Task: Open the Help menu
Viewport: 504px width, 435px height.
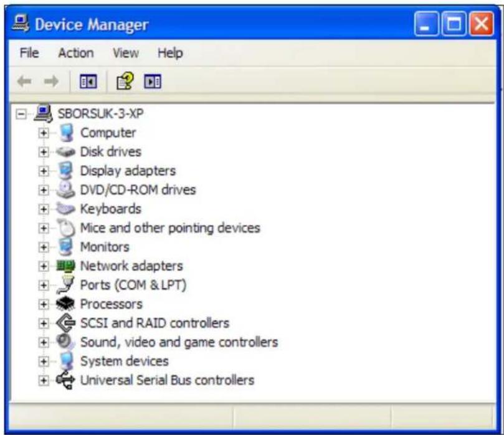Action: [170, 53]
